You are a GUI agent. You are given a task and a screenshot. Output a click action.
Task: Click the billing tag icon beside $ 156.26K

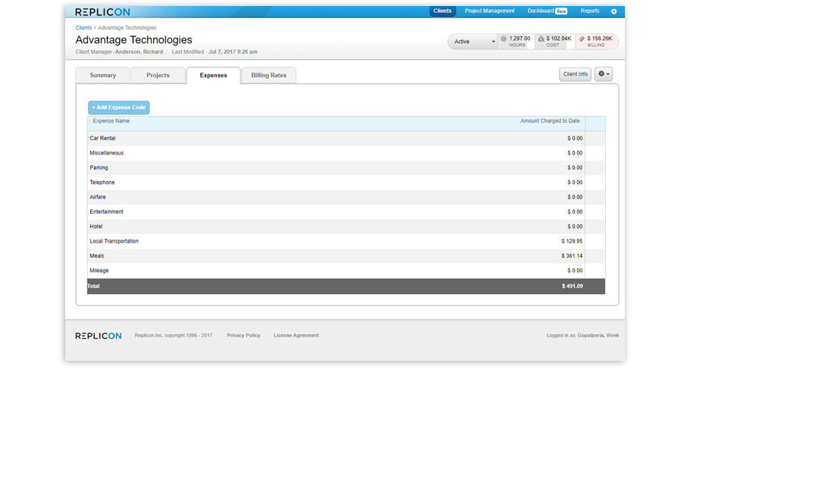(582, 39)
